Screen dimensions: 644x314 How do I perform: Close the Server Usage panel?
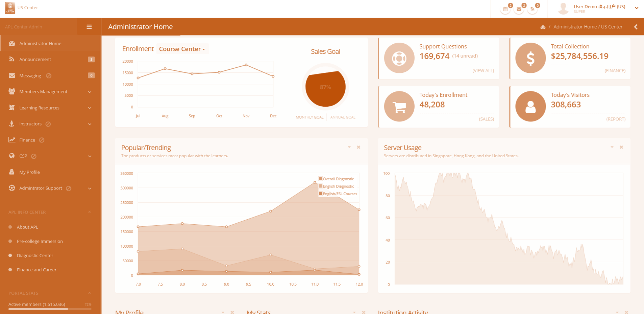click(621, 147)
